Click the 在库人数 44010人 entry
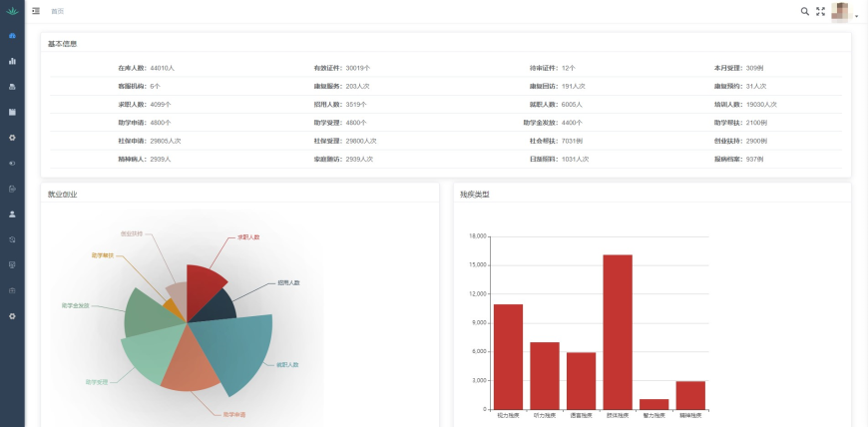Screen dimensions: 868x427 click(x=146, y=68)
